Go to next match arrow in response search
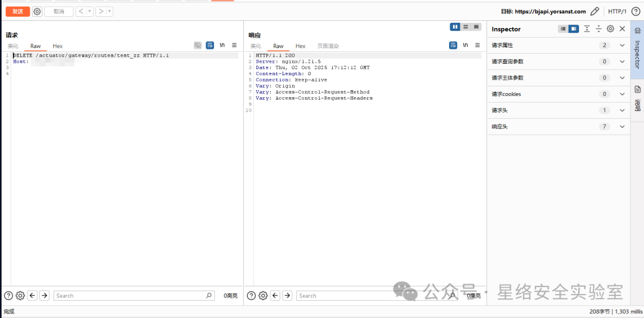 coord(287,295)
